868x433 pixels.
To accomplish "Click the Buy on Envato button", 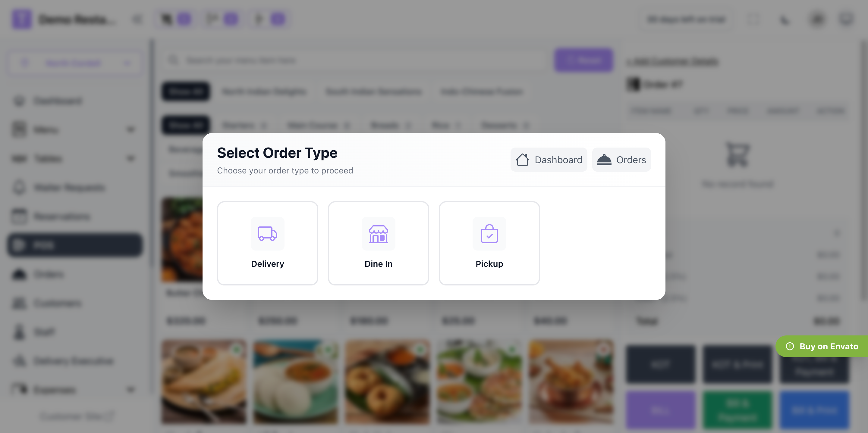I will click(822, 346).
